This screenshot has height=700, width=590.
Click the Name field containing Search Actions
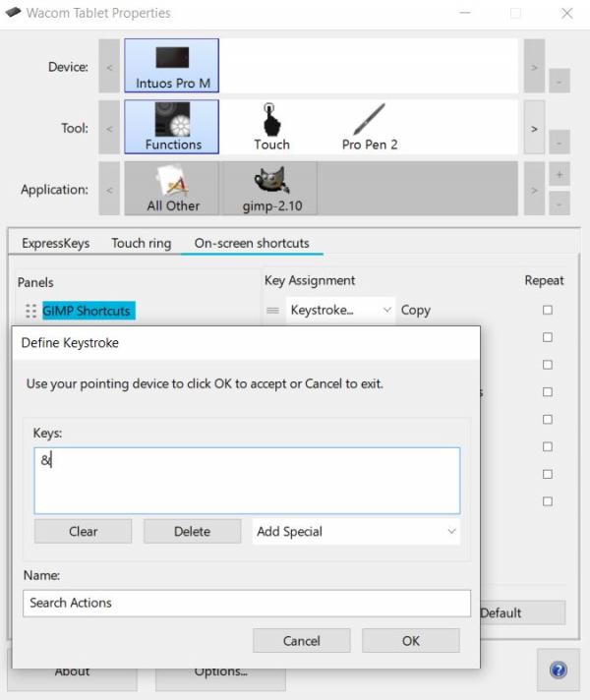[247, 603]
